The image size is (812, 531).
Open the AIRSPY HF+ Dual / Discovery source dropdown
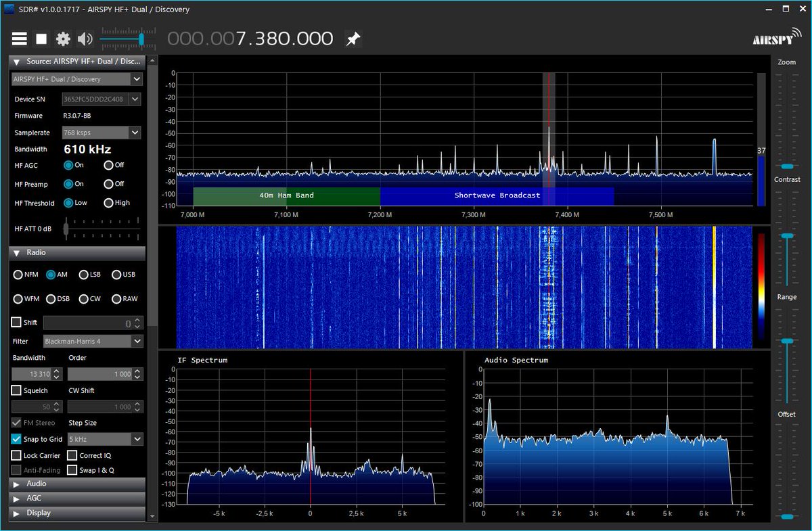coord(77,79)
